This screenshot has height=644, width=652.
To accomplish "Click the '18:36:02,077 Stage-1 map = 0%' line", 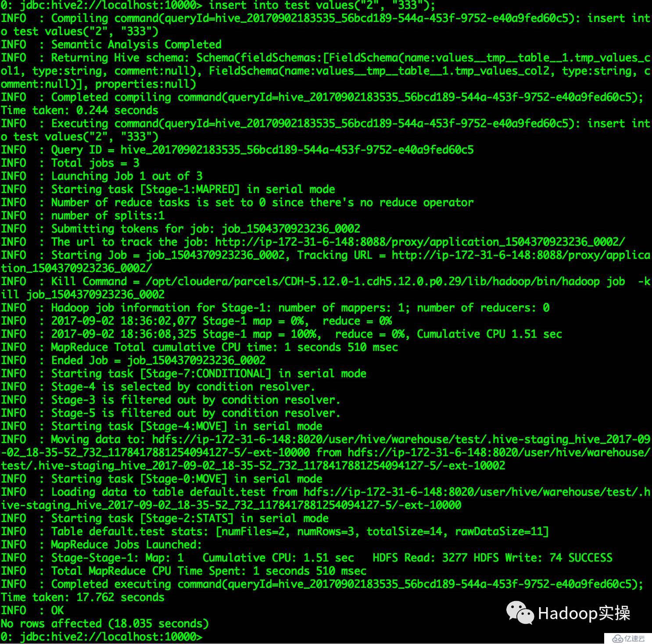I will click(x=196, y=321).
